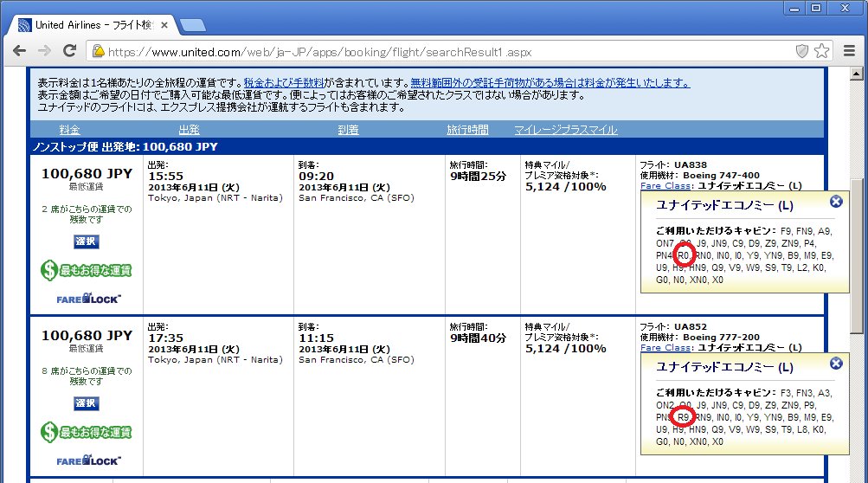Click the 9時間40分 travel time
Viewport: 868px width, 483px height.
point(478,338)
